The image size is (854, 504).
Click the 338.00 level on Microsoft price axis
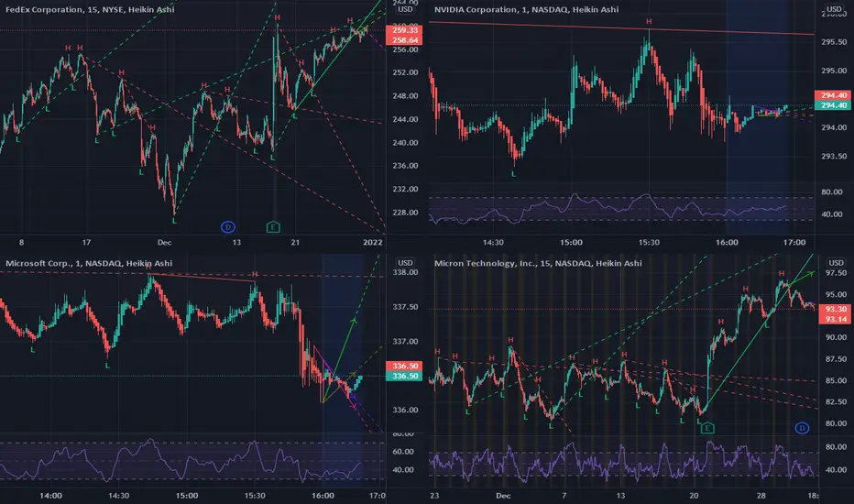(405, 272)
